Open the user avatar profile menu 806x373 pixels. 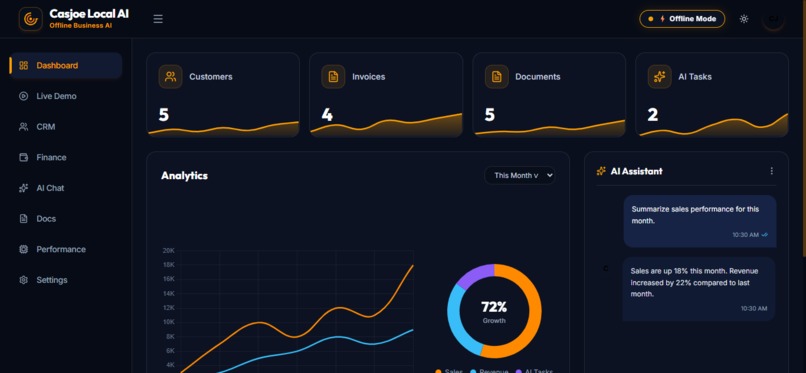tap(773, 19)
